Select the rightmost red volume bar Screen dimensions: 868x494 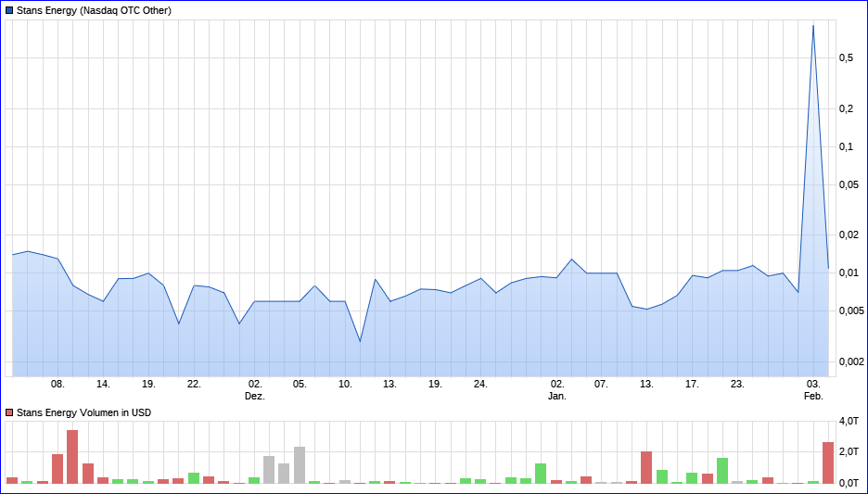[828, 462]
